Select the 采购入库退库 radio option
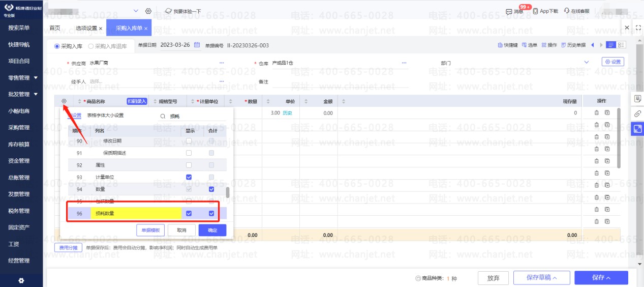644x287 pixels. click(91, 46)
